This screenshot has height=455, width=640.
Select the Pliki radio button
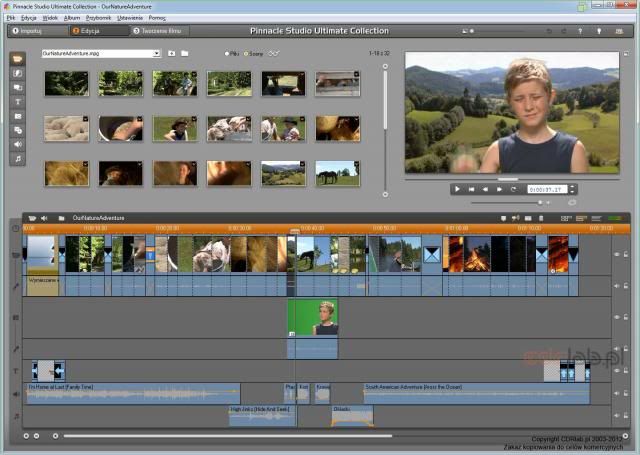227,53
